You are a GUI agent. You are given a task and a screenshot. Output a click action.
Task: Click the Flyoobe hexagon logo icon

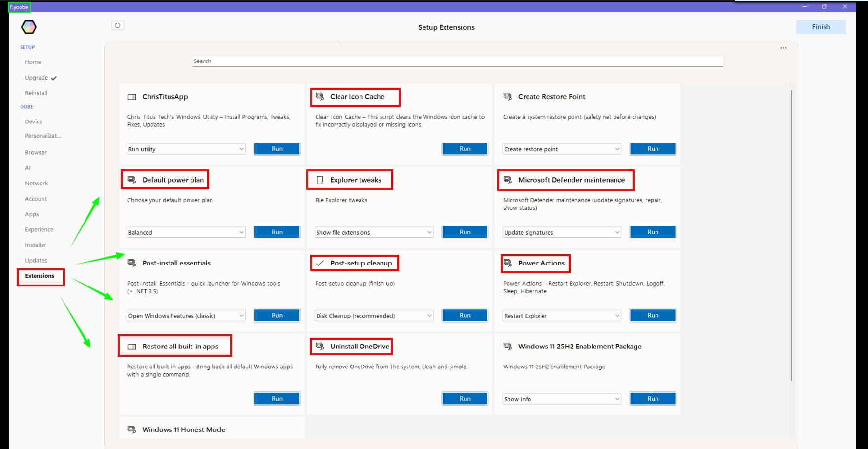coord(29,27)
